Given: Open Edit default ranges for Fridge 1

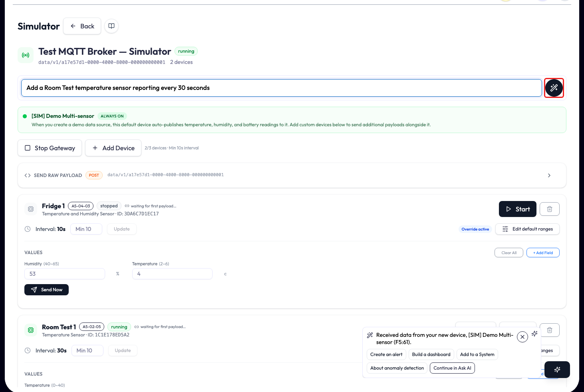Looking at the screenshot, I should [527, 229].
